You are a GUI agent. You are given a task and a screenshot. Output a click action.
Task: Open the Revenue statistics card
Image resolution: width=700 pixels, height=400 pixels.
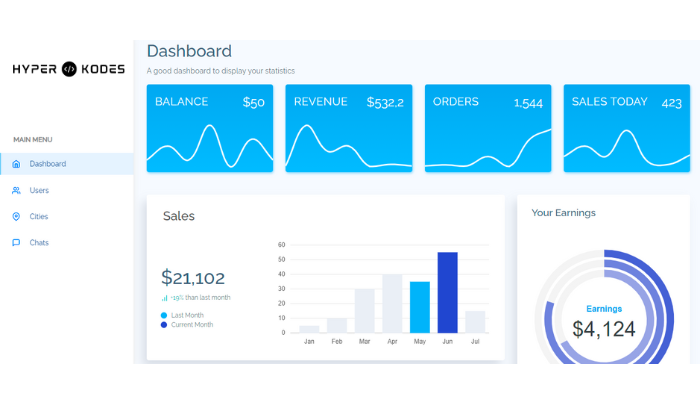(x=348, y=128)
